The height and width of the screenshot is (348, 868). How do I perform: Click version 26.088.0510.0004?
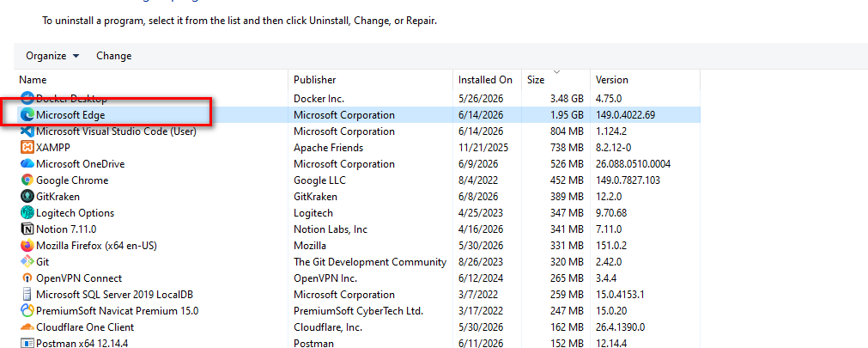634,164
